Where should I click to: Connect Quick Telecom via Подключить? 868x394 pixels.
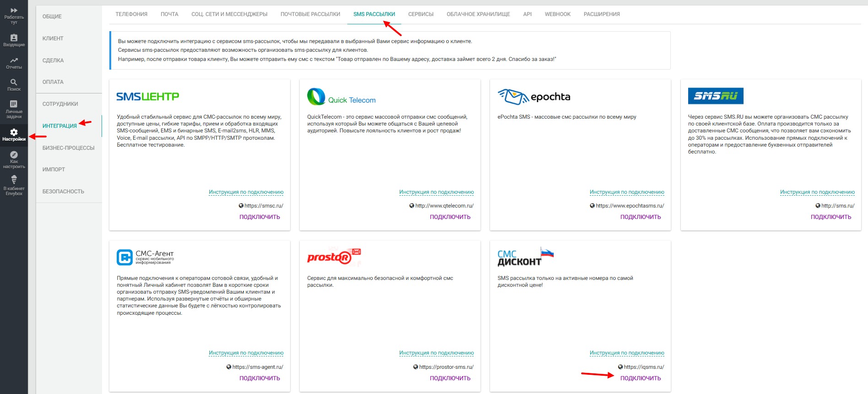click(450, 217)
